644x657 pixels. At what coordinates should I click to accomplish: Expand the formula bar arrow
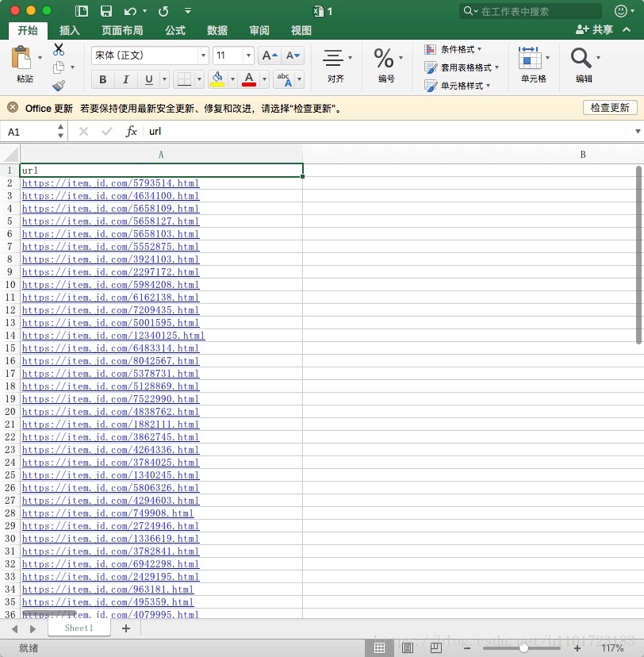638,132
